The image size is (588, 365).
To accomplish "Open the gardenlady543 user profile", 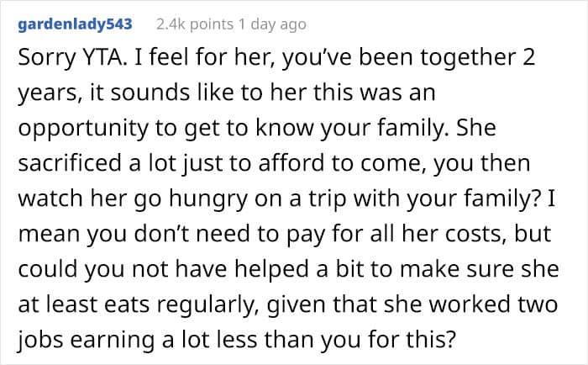I will tap(75, 24).
